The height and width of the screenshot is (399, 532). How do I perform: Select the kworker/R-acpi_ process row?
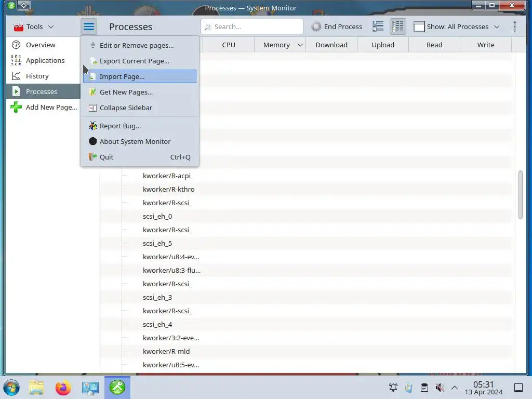click(x=306, y=176)
